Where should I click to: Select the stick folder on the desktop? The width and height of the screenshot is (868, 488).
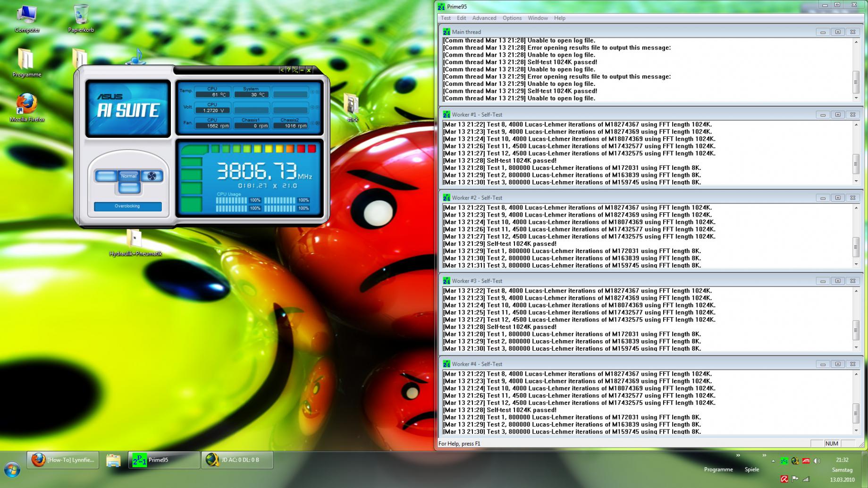pos(352,108)
